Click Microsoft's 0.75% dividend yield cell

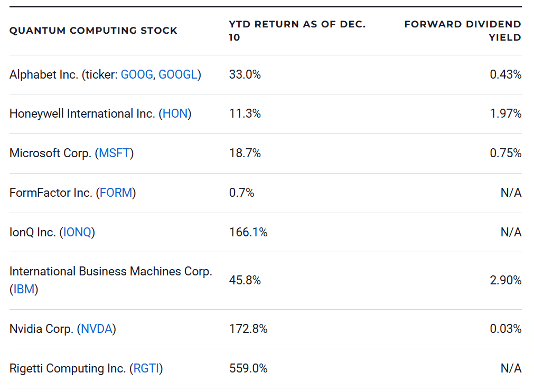point(505,154)
